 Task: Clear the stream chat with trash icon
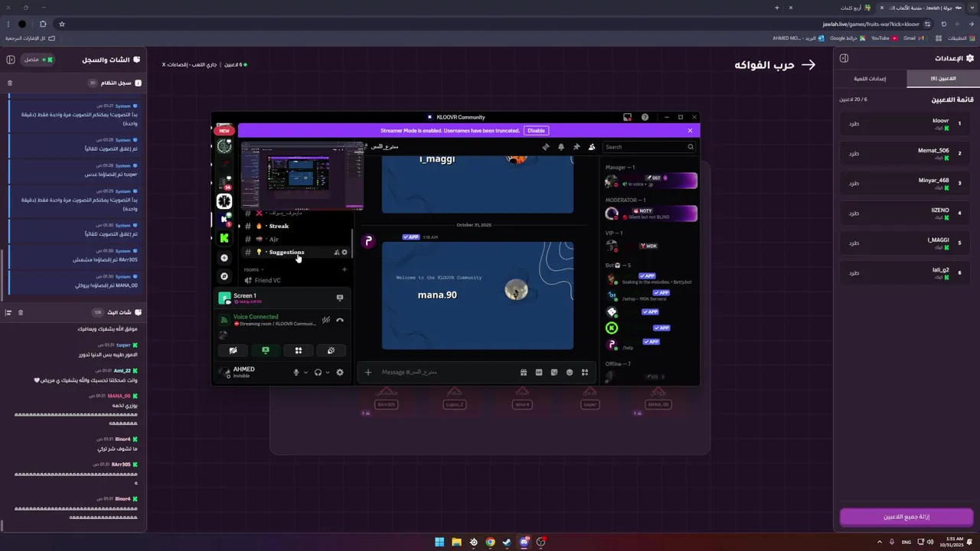coord(21,312)
